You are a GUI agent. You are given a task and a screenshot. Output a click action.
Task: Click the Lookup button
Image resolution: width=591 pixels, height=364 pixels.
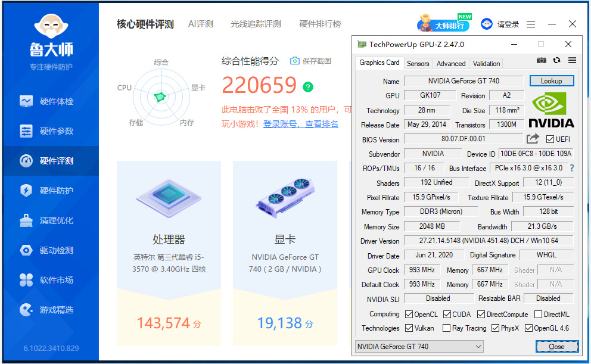pos(552,81)
